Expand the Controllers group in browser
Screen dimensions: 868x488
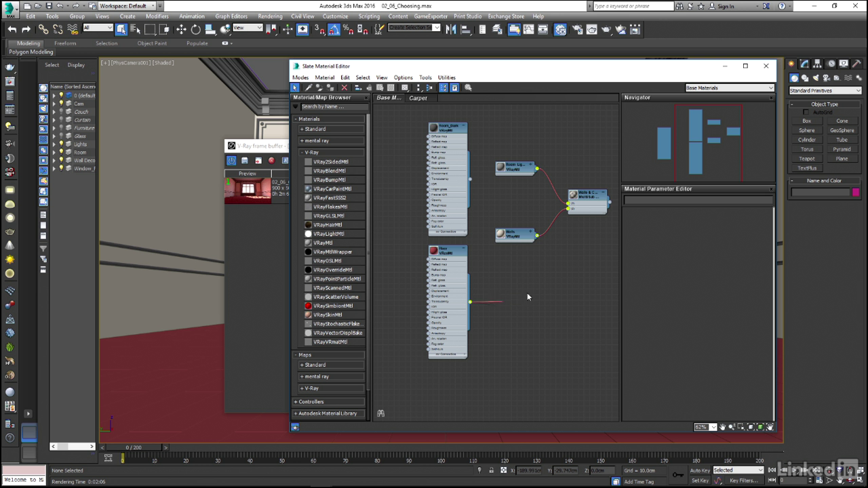pyautogui.click(x=329, y=401)
